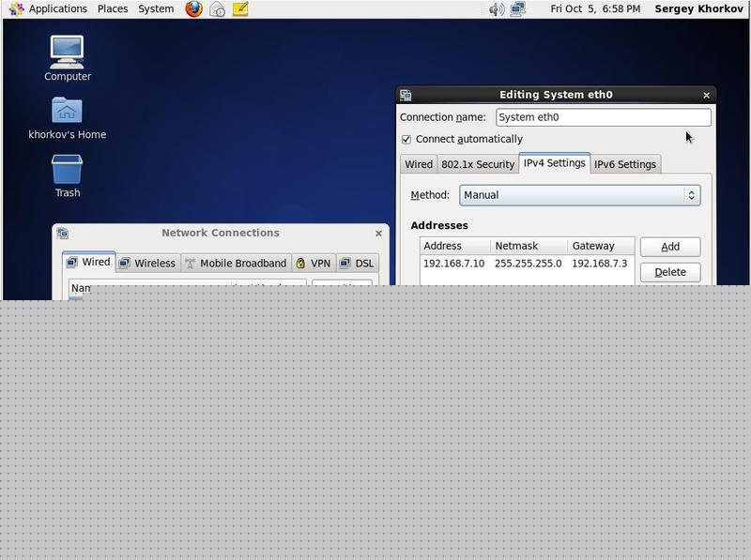The image size is (751, 560).
Task: Click the Delete button in Addresses
Action: (669, 271)
